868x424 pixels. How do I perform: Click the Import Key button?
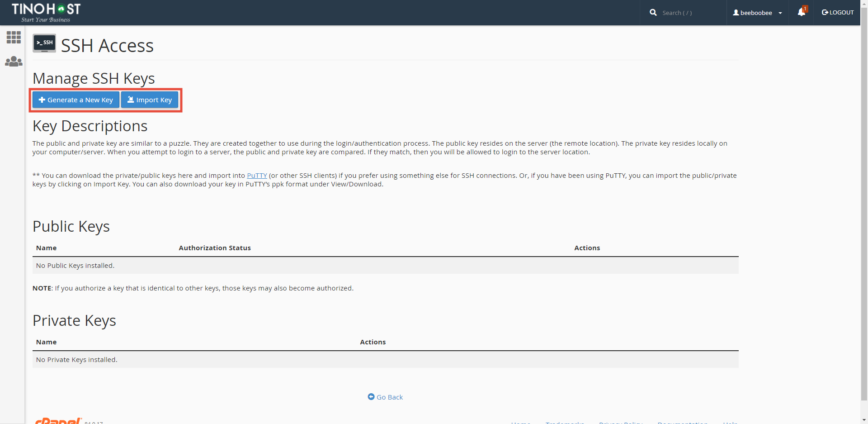coord(150,100)
